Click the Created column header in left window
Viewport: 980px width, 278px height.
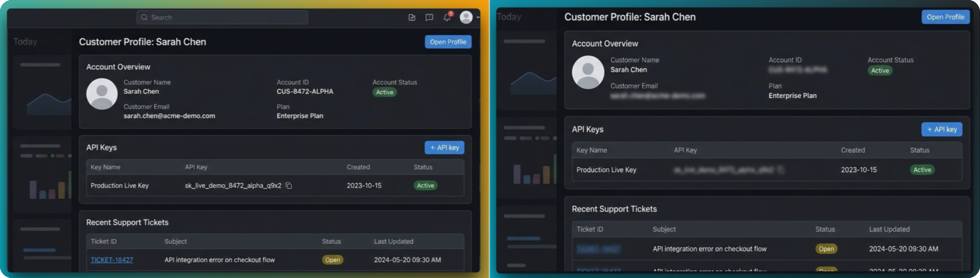(358, 167)
